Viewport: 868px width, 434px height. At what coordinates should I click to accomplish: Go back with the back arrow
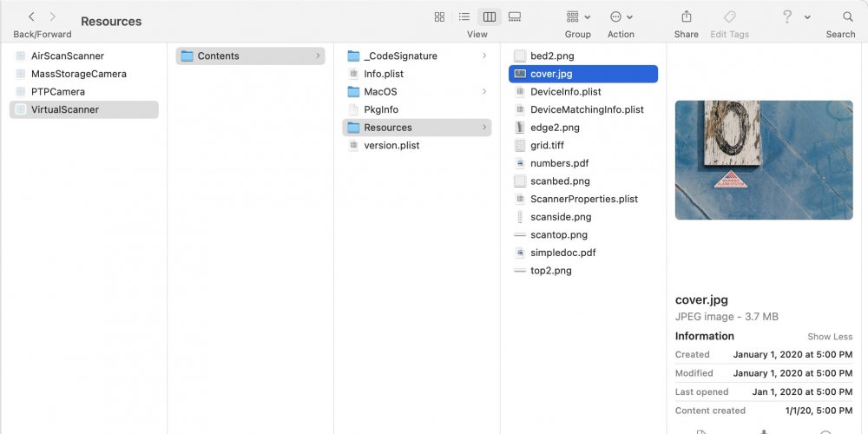[31, 16]
